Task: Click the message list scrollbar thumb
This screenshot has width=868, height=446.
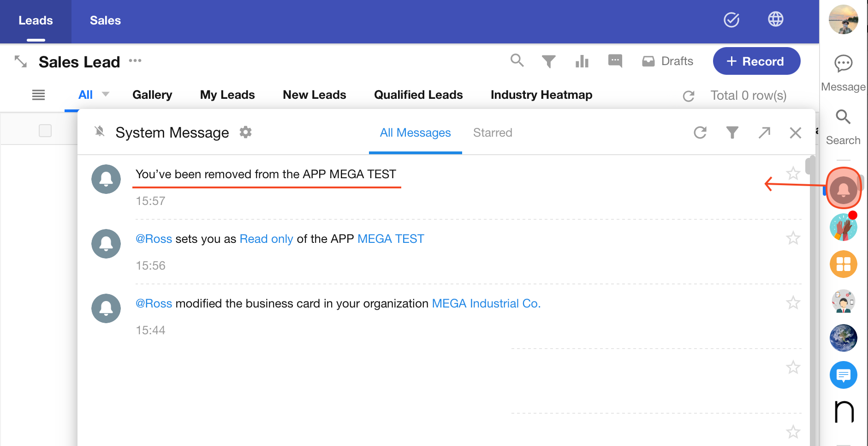Action: (x=809, y=166)
